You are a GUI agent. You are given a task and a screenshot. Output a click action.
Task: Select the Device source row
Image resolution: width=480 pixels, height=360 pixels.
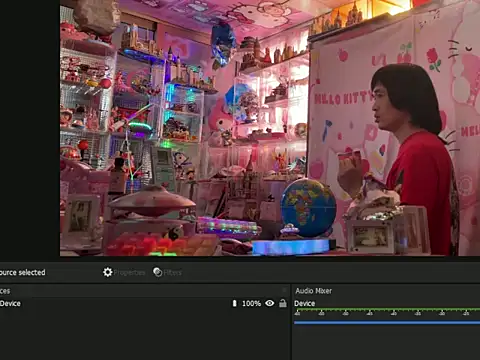pyautogui.click(x=144, y=303)
